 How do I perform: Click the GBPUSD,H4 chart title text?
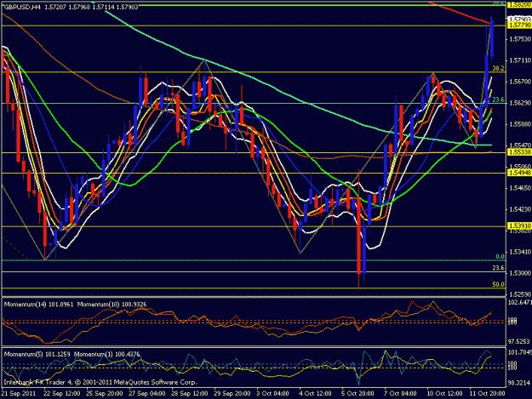pos(20,7)
